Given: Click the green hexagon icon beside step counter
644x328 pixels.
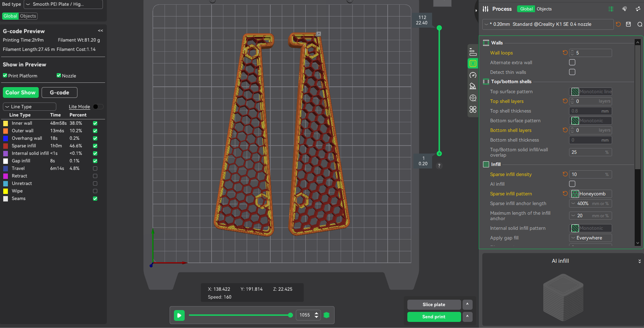Looking at the screenshot, I should (326, 315).
